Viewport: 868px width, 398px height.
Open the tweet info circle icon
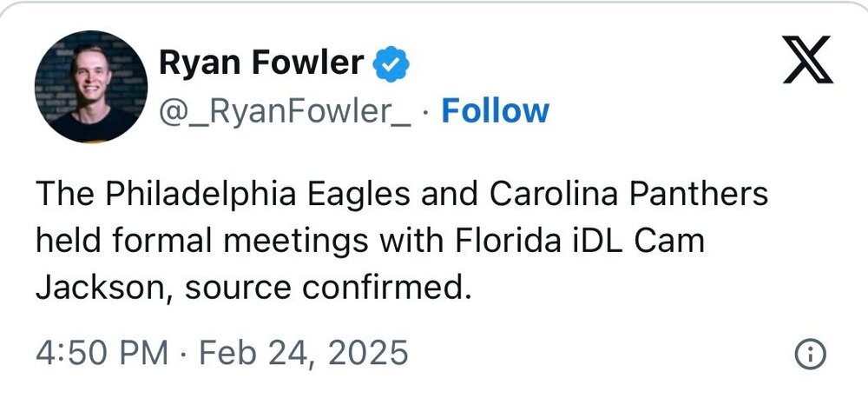[x=810, y=354]
